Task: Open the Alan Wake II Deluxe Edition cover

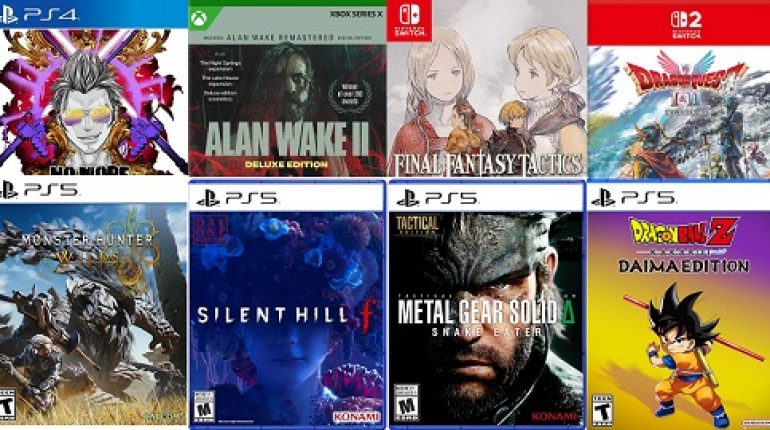Action: pyautogui.click(x=287, y=88)
